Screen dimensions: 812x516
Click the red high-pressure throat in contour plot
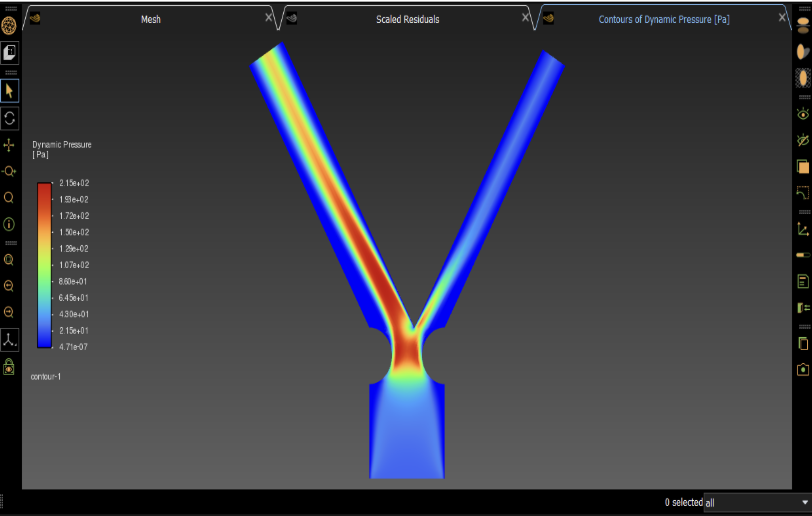point(407,351)
